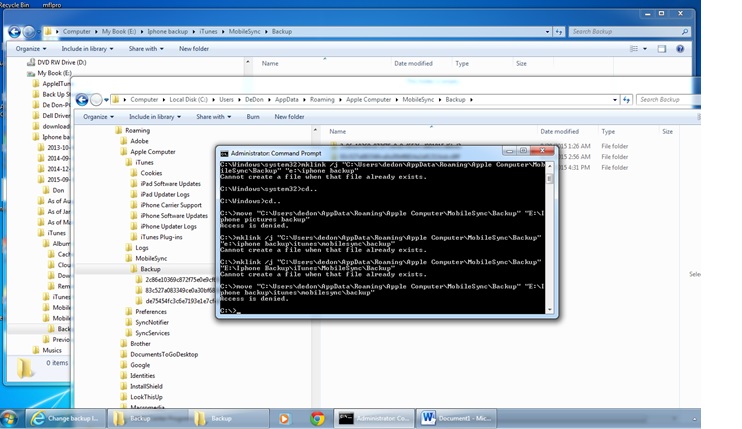Click search box in front Explorer window

click(x=668, y=100)
